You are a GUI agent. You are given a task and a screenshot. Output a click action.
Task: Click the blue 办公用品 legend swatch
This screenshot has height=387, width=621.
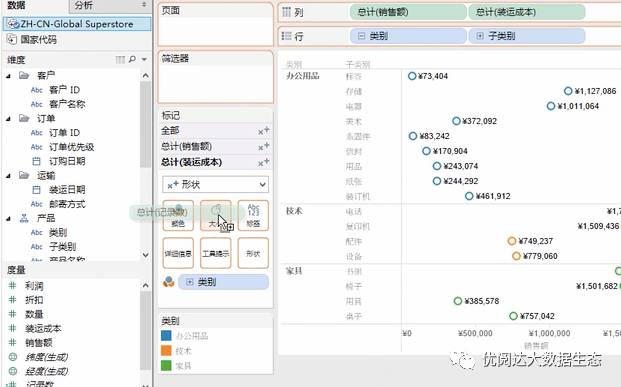click(166, 336)
